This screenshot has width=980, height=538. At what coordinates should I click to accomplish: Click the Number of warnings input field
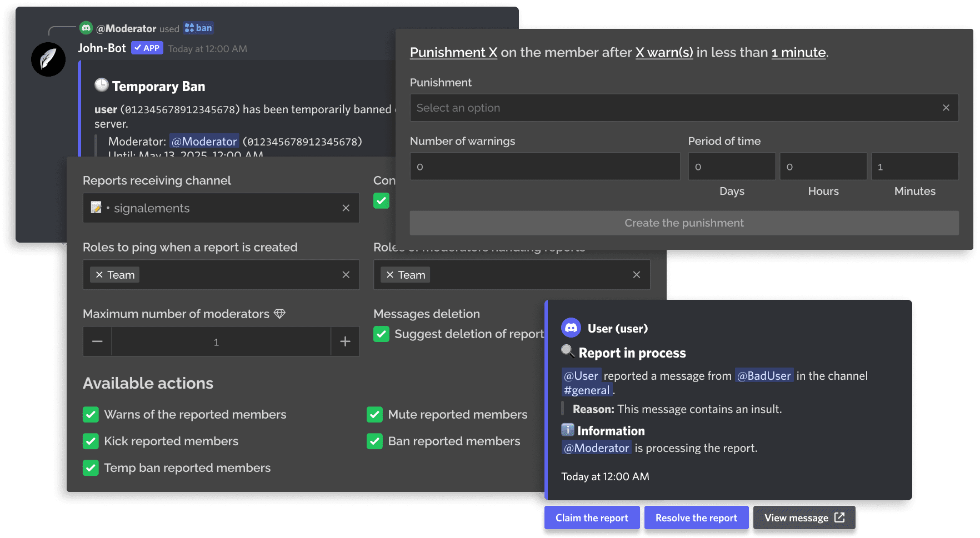click(544, 167)
